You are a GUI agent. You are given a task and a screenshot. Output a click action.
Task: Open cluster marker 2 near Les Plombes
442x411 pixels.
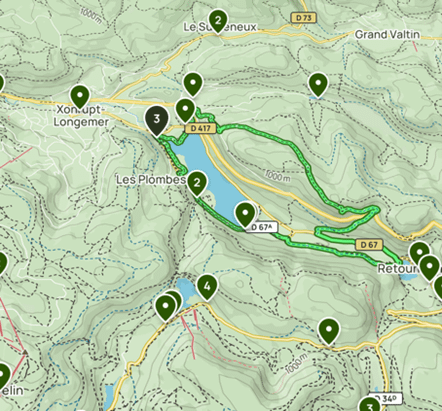197,183
